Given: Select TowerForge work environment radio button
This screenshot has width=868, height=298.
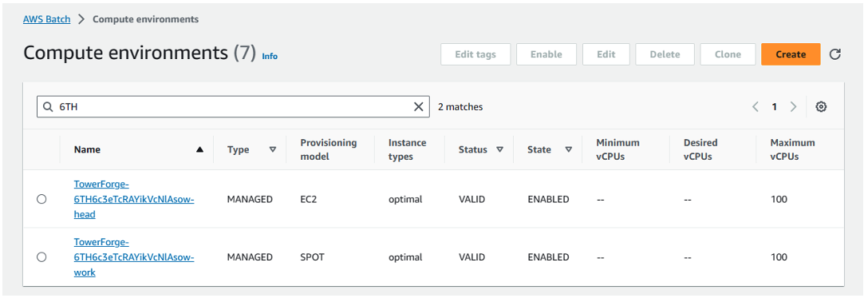Looking at the screenshot, I should point(41,257).
